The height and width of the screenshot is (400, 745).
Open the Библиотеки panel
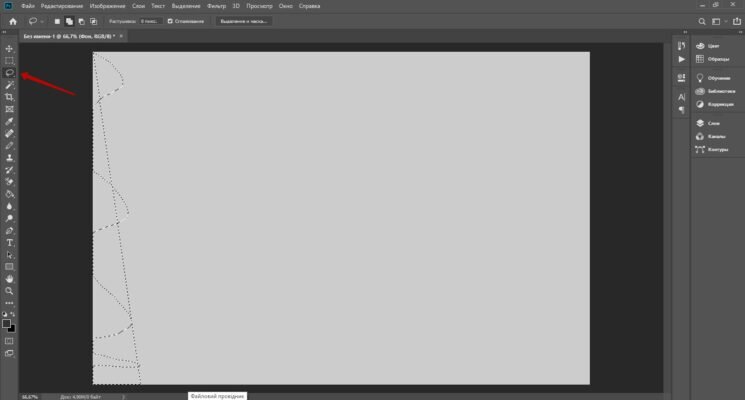[x=716, y=91]
